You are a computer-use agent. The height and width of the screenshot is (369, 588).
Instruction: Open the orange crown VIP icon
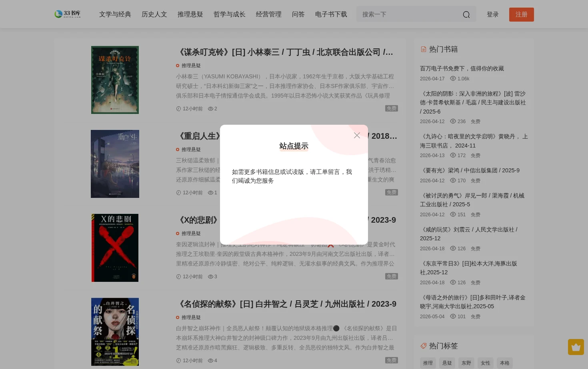pyautogui.click(x=576, y=347)
